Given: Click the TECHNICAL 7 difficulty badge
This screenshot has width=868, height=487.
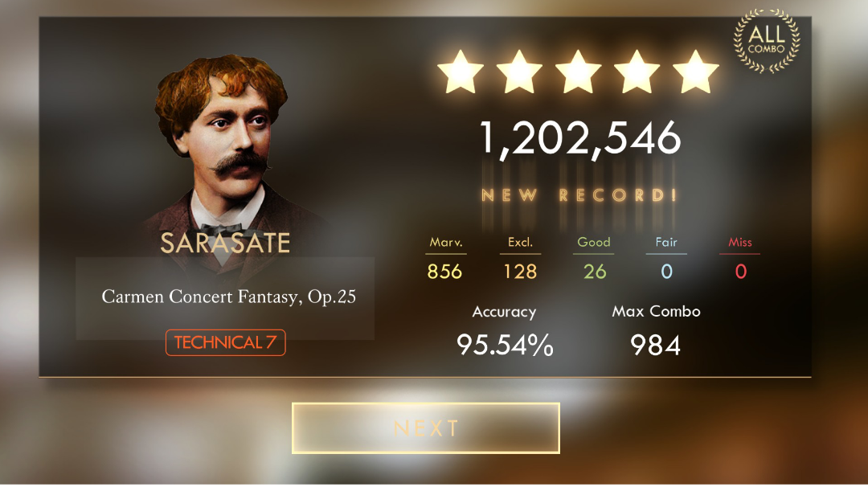Looking at the screenshot, I should 225,342.
